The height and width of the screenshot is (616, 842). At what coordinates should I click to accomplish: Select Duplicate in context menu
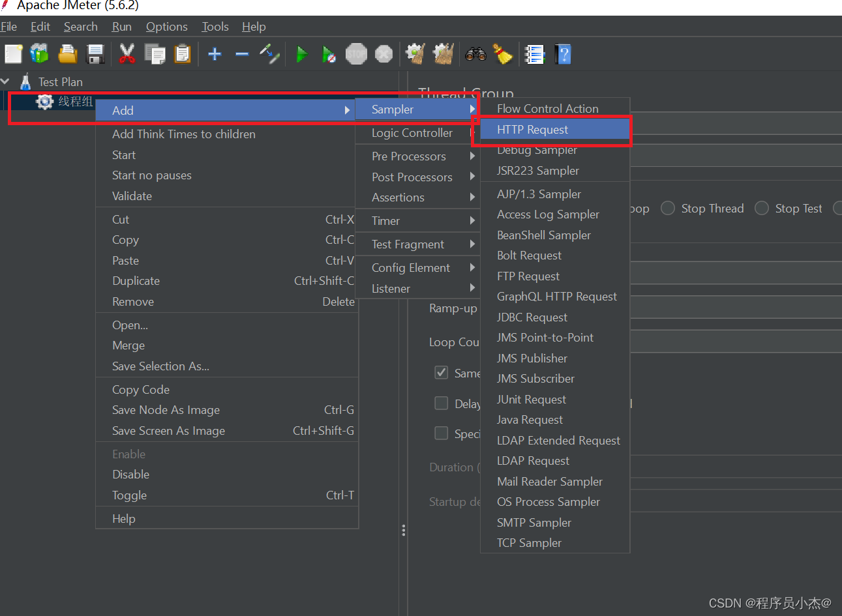pyautogui.click(x=227, y=281)
